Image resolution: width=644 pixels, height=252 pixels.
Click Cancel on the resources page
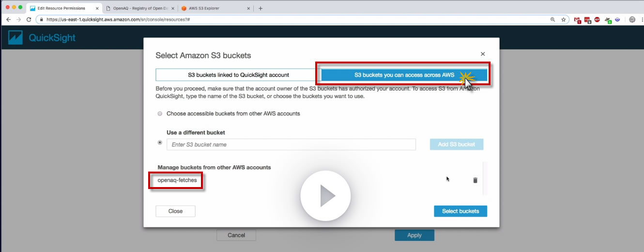pyautogui.click(x=236, y=235)
